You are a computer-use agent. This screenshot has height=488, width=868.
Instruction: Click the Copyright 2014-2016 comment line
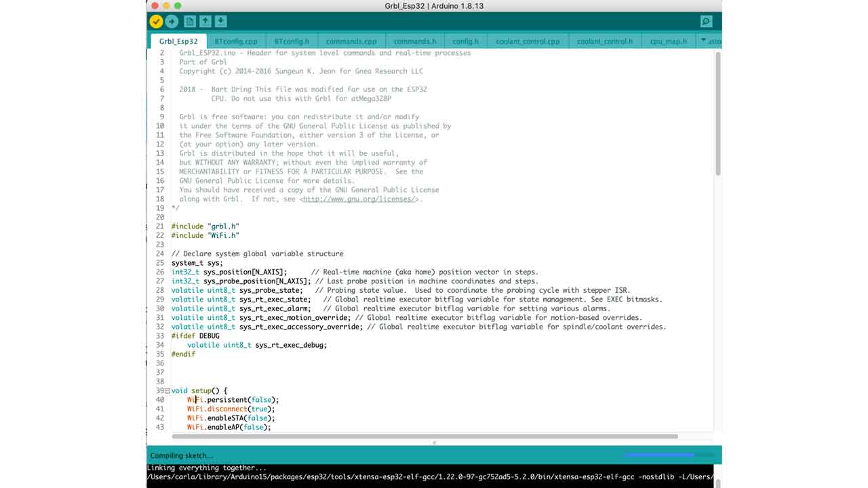tap(301, 71)
